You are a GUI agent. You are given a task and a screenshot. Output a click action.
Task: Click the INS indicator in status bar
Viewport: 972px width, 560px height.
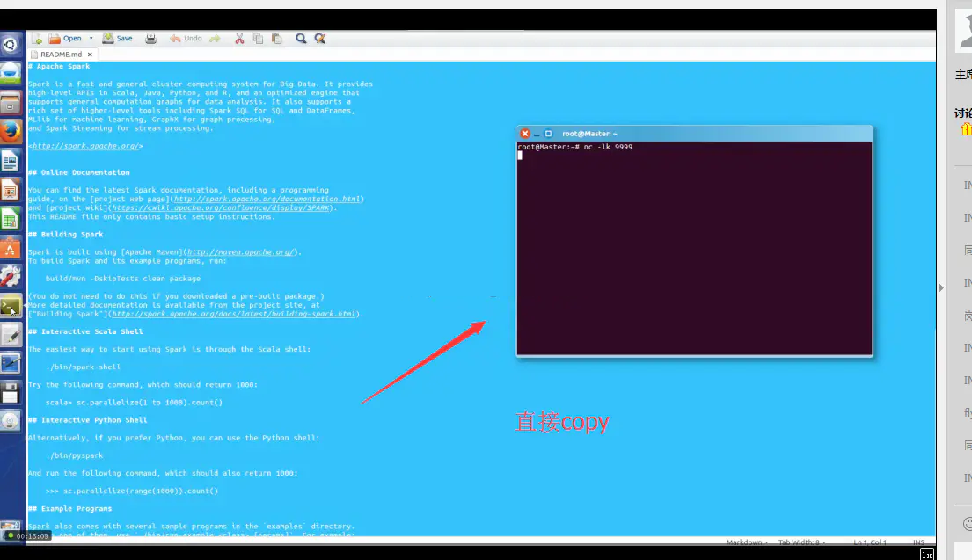[918, 542]
